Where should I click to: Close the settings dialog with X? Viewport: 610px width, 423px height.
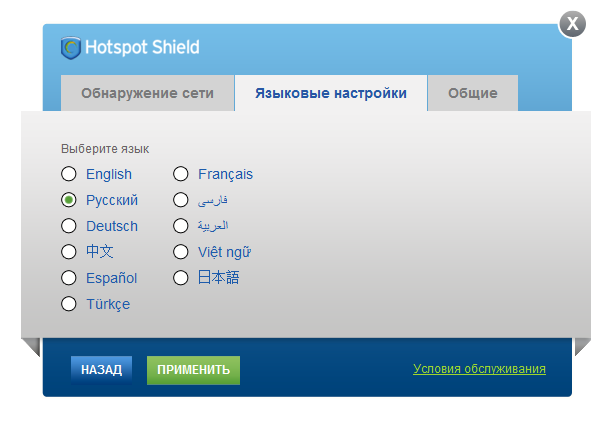[x=572, y=24]
